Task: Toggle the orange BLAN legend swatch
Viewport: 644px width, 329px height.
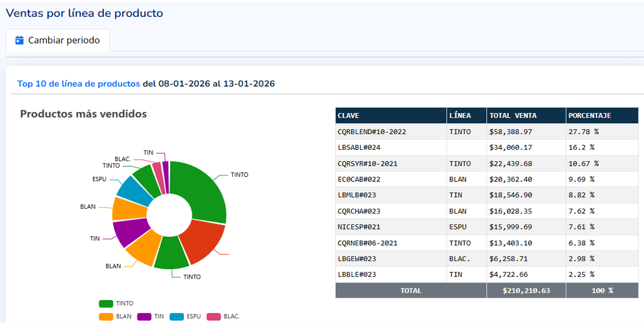Action: 106,317
